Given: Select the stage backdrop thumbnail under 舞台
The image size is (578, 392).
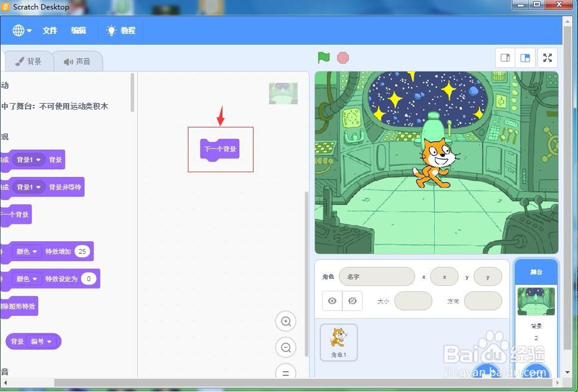Looking at the screenshot, I should [x=536, y=301].
